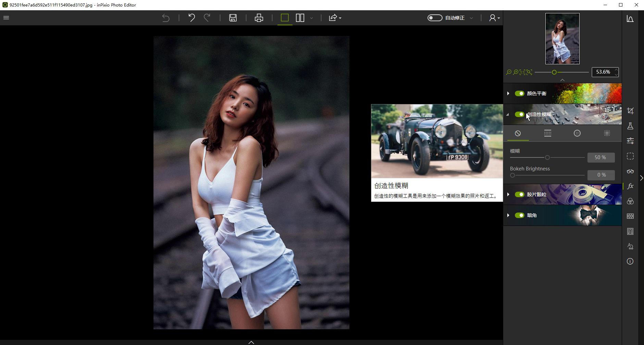The image size is (644, 345).
Task: Select single image view mode
Action: pyautogui.click(x=285, y=18)
